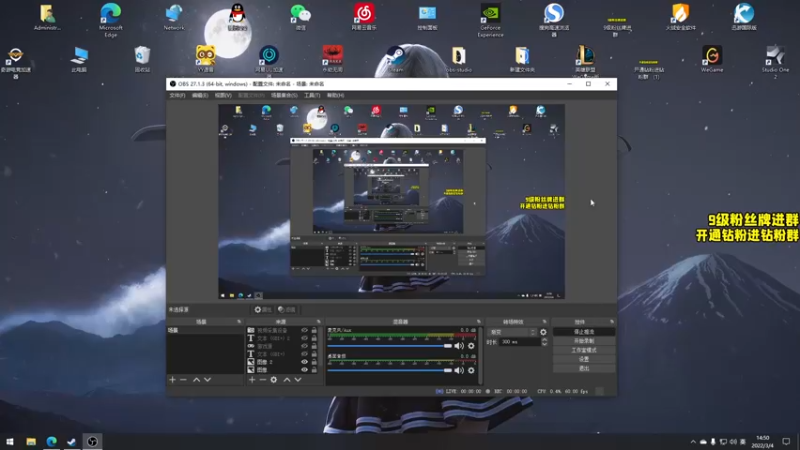Show hidden icons in the system tray

693,441
